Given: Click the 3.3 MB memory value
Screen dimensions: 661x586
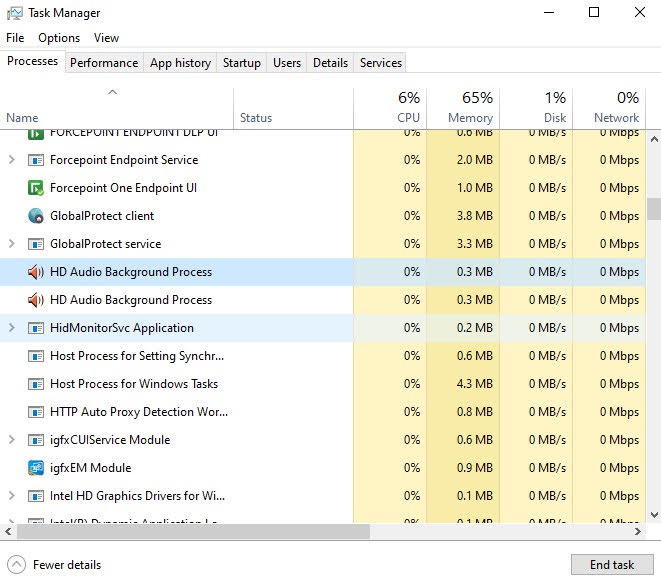Looking at the screenshot, I should point(475,244).
